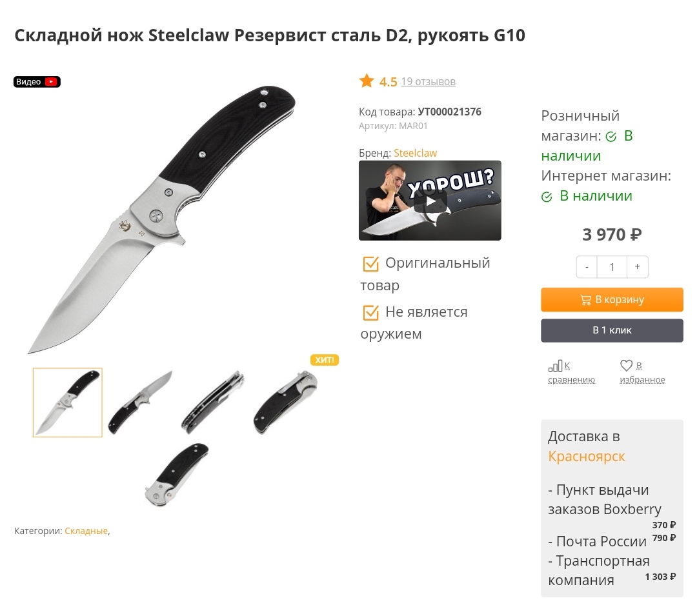Open the Складные category link
This screenshot has width=697, height=616.
tap(86, 531)
